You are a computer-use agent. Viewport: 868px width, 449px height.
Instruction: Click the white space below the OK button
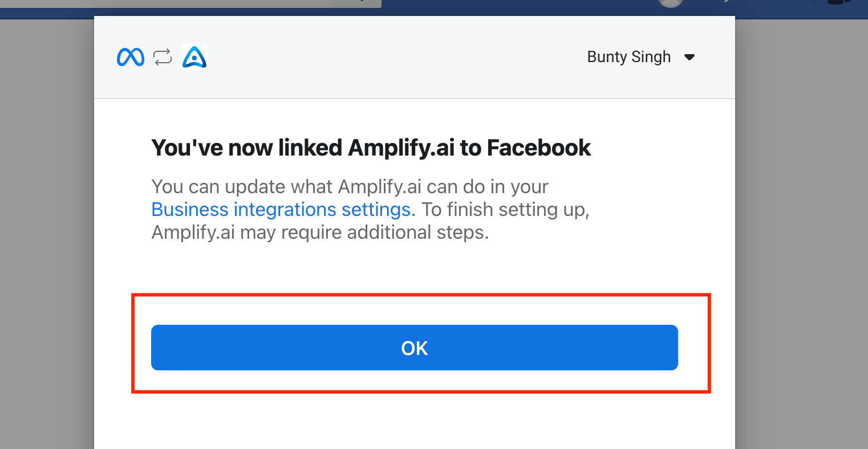coord(415,422)
